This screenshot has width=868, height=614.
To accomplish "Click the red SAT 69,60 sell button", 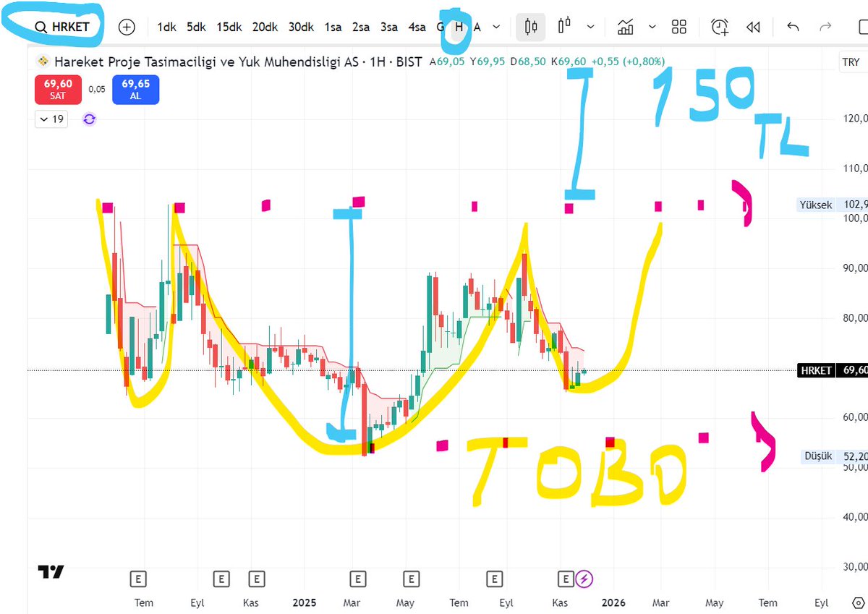I will point(57,90).
